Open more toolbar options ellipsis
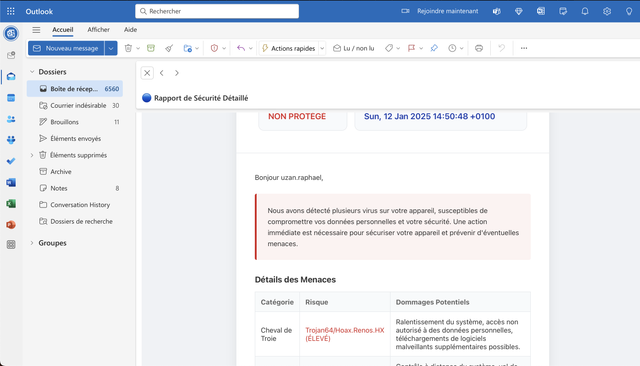This screenshot has height=366, width=640. (x=524, y=48)
